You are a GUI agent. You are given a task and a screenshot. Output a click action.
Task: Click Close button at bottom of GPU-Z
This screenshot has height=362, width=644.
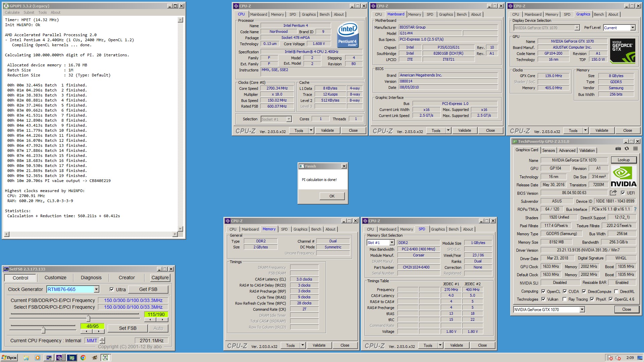tap(626, 309)
